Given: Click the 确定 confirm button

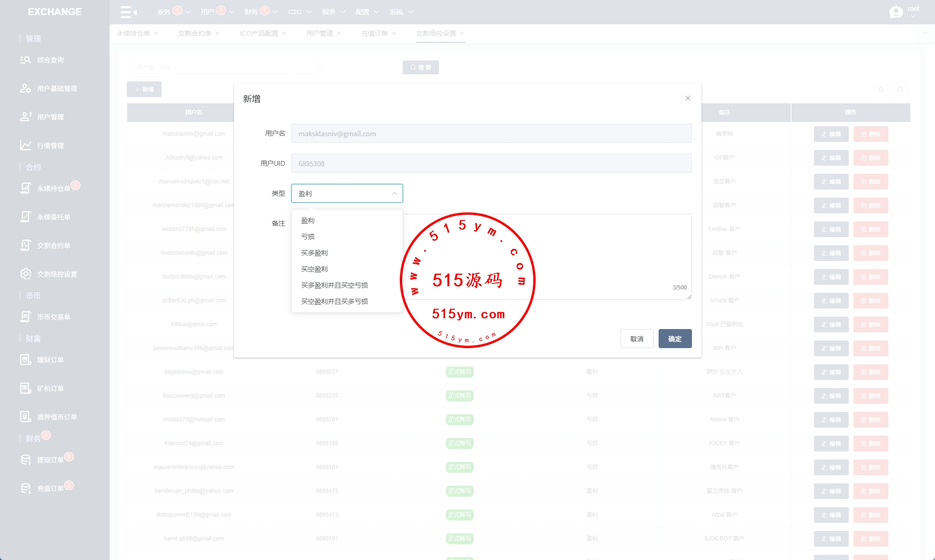Looking at the screenshot, I should pyautogui.click(x=675, y=339).
